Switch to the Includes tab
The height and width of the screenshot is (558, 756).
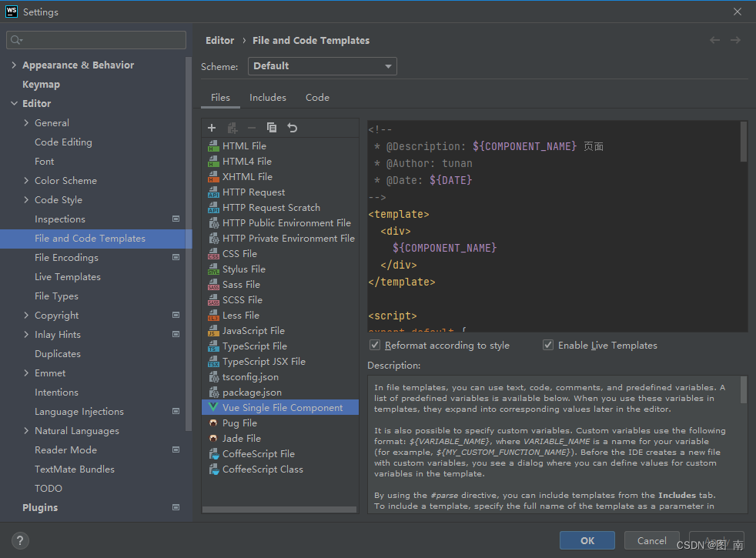[268, 98]
